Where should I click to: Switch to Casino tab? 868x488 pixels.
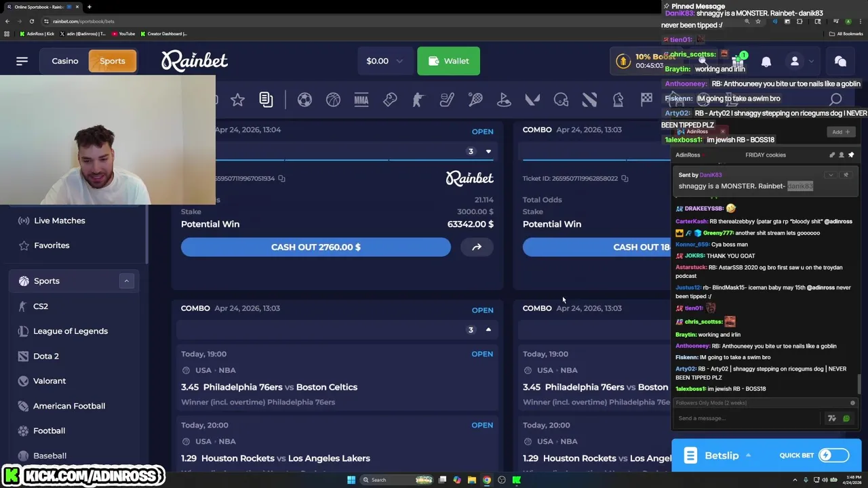pos(65,61)
